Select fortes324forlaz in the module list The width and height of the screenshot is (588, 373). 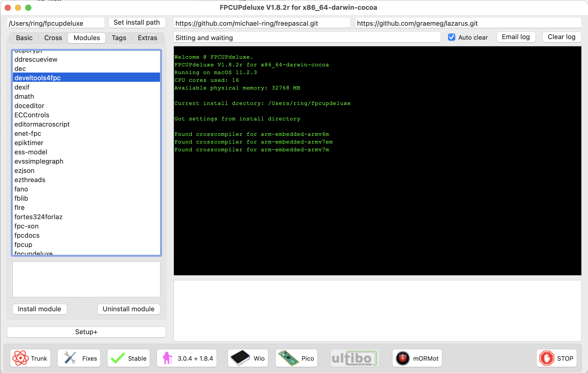coord(86,217)
